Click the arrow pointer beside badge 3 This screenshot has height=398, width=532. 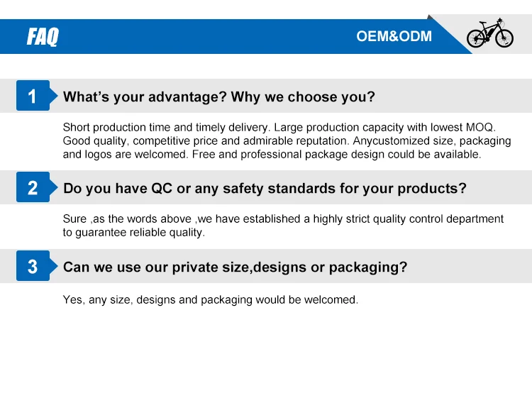(x=52, y=267)
